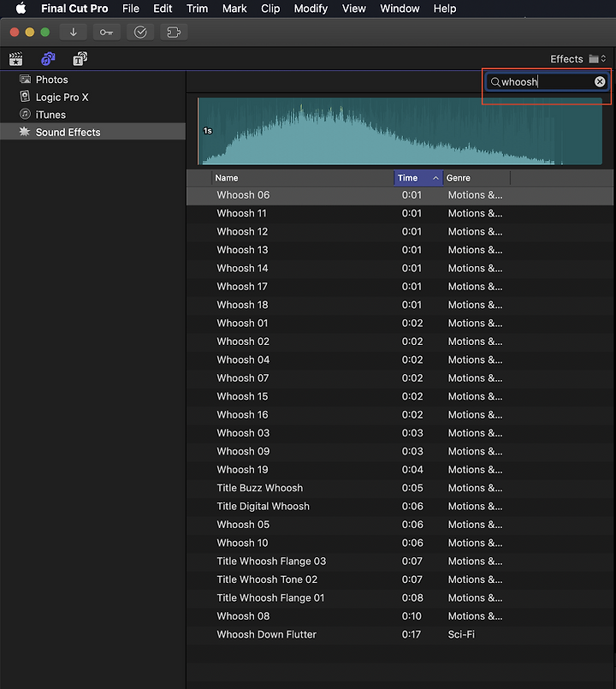
Task: Click the Photos icon in the sidebar
Action: pyautogui.click(x=25, y=79)
